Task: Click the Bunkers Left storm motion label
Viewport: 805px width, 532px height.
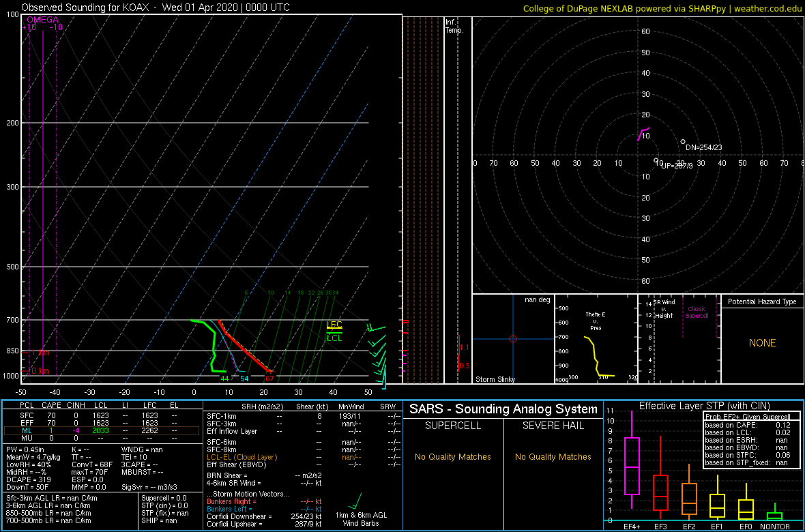Action: [229, 508]
